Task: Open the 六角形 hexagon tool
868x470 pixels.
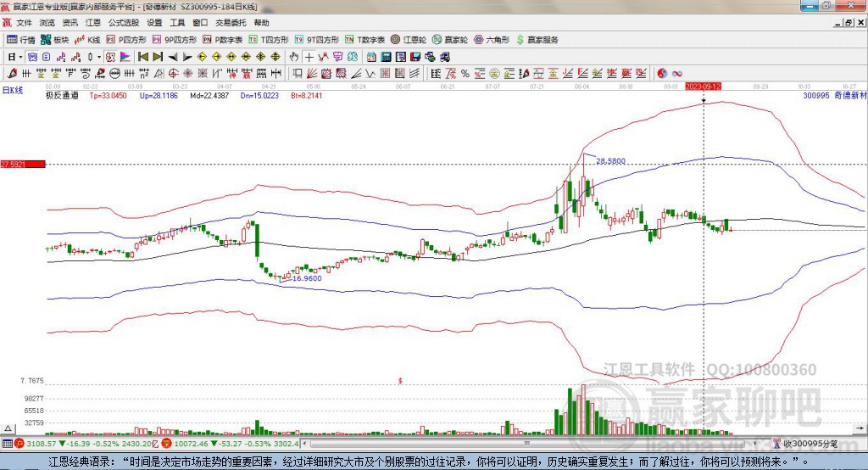Action: [x=492, y=40]
